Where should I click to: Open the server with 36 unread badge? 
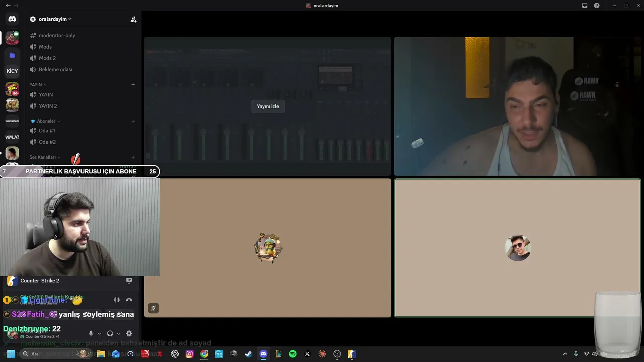[12, 88]
